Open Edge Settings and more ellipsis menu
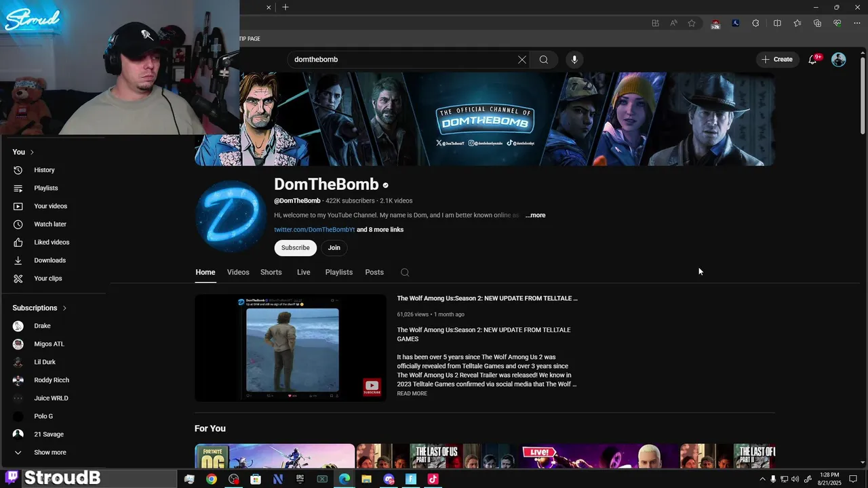The height and width of the screenshot is (488, 868). (x=856, y=23)
